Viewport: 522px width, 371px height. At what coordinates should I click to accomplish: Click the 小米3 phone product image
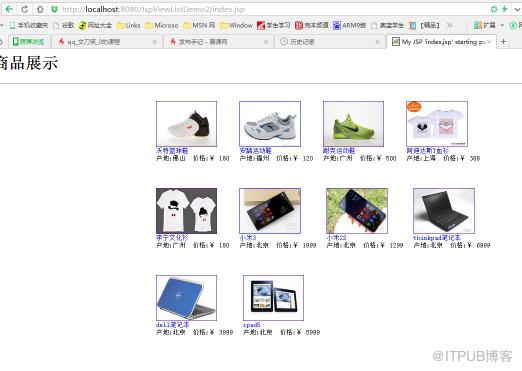point(270,211)
